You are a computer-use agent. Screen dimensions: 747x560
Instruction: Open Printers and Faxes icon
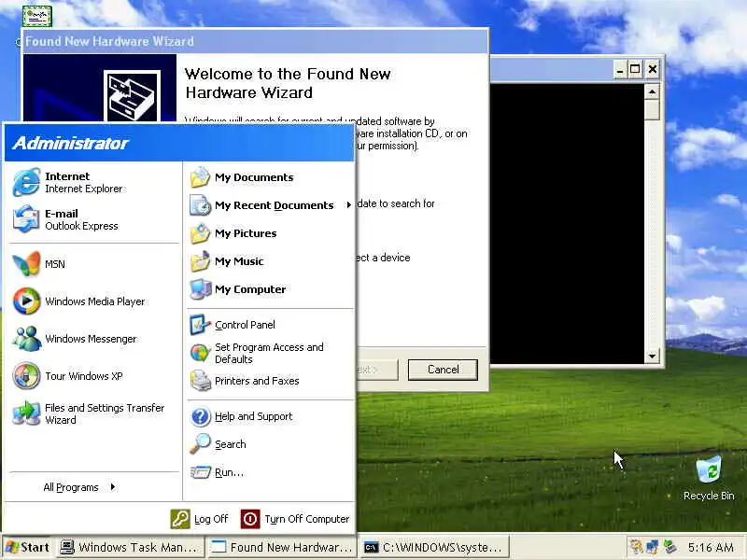(200, 381)
